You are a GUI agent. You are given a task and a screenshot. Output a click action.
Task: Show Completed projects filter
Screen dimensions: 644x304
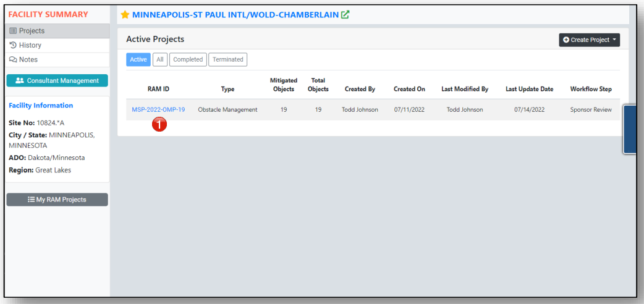[188, 59]
